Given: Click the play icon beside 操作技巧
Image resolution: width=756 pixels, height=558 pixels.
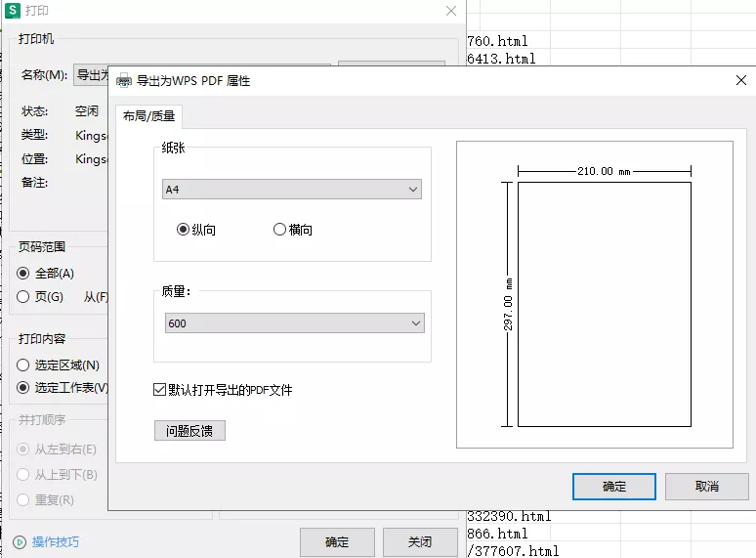Looking at the screenshot, I should (20, 542).
